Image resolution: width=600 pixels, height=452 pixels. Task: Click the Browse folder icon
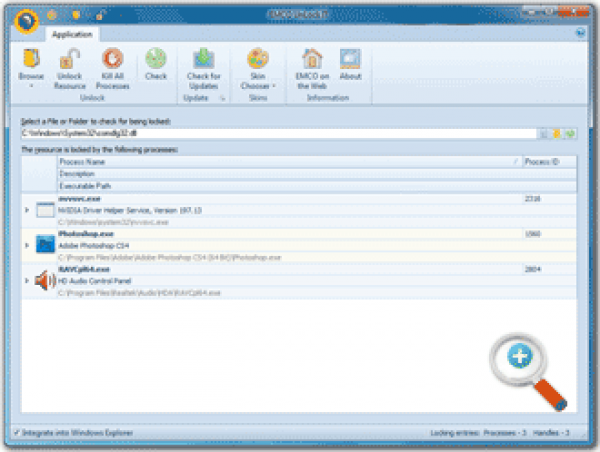click(x=31, y=58)
